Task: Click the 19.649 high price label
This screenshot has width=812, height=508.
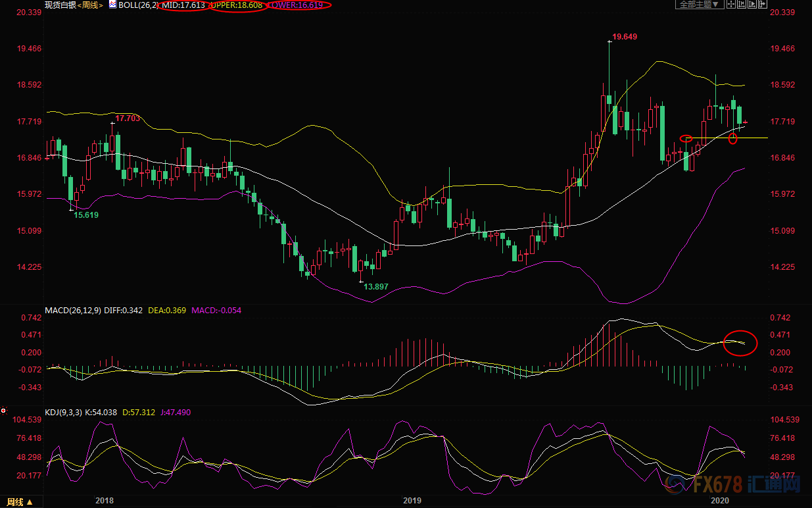Action: click(x=624, y=37)
